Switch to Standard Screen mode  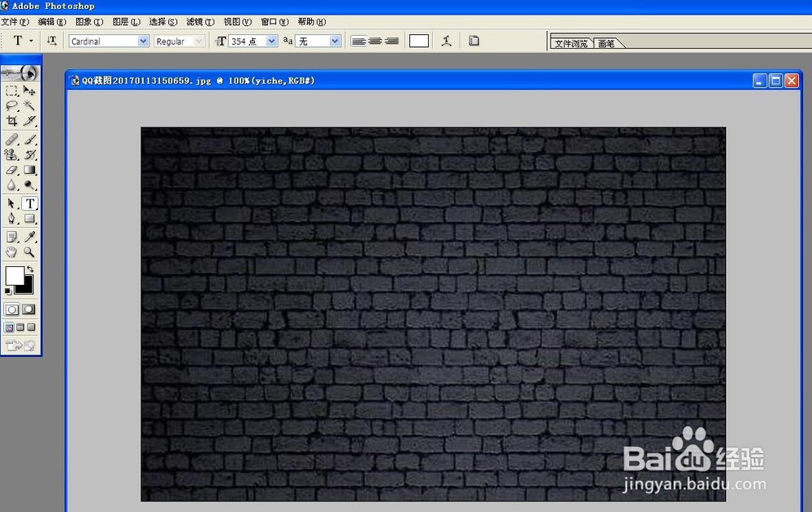9,327
